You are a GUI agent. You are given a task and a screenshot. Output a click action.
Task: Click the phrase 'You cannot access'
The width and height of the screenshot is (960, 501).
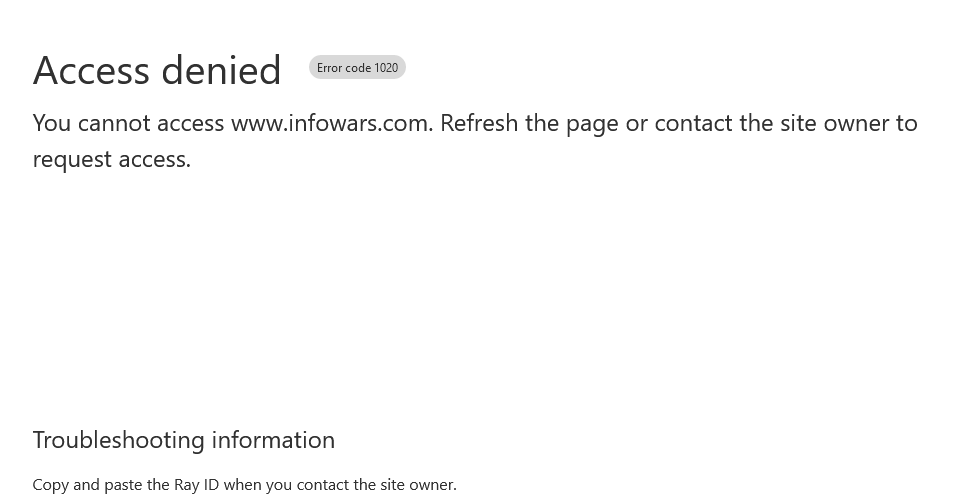129,124
